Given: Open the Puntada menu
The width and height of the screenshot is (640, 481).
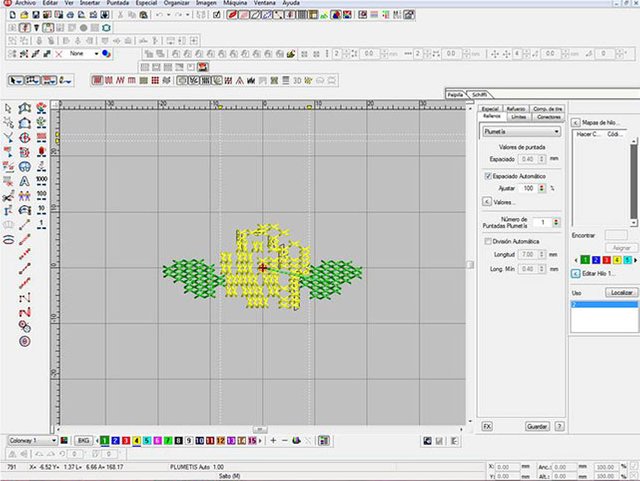Looking at the screenshot, I should pos(118,3).
